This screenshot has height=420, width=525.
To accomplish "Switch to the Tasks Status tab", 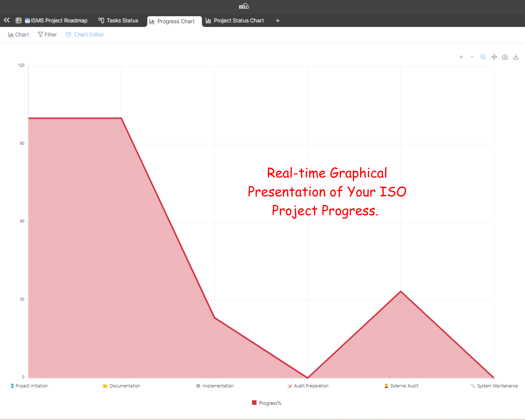I will 118,20.
